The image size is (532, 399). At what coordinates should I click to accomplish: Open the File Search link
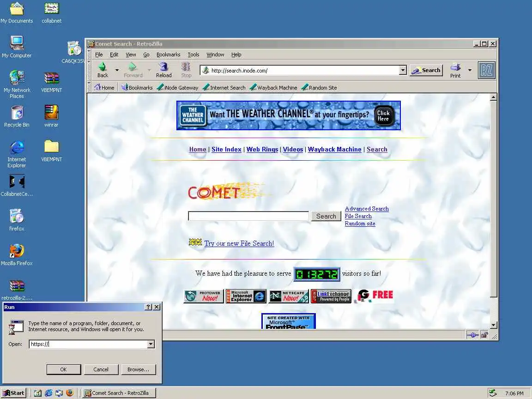[x=358, y=216]
